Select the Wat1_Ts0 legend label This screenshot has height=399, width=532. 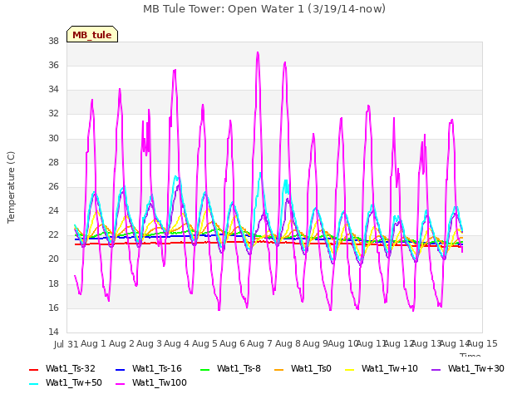coord(311,369)
